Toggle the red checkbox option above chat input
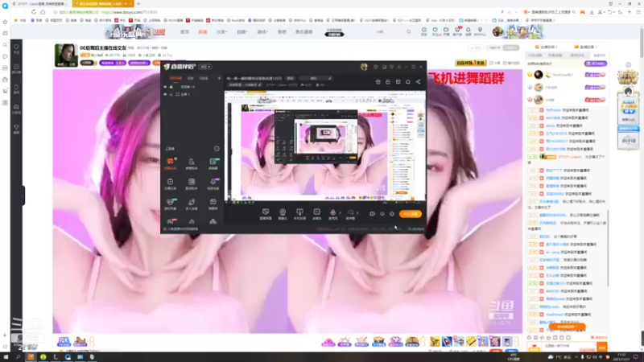 592,337
